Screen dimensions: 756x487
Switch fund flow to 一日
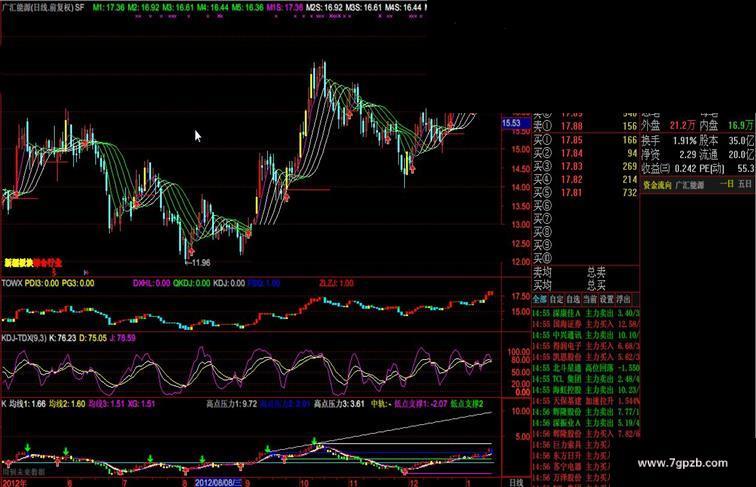pos(727,184)
